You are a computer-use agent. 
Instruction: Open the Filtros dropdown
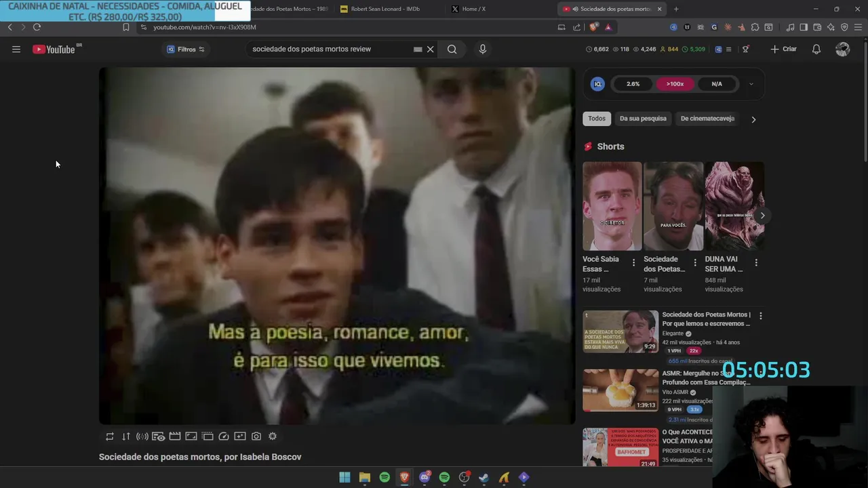click(186, 49)
